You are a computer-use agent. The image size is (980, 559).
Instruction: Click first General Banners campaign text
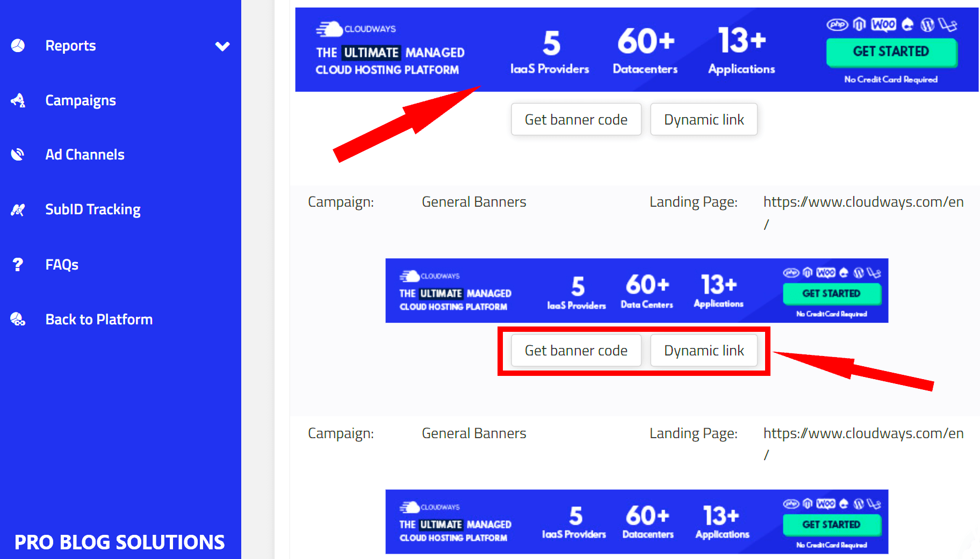474,202
